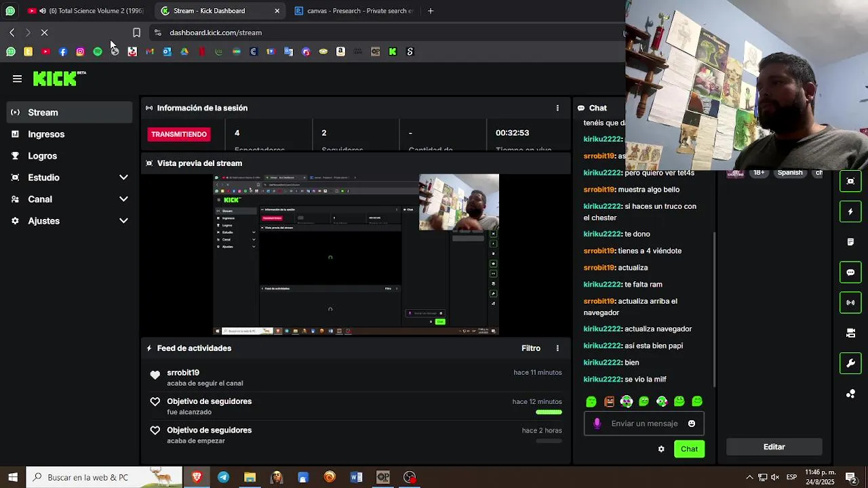Image resolution: width=868 pixels, height=488 pixels.
Task: Stop page loading with the X button
Action: [44, 33]
